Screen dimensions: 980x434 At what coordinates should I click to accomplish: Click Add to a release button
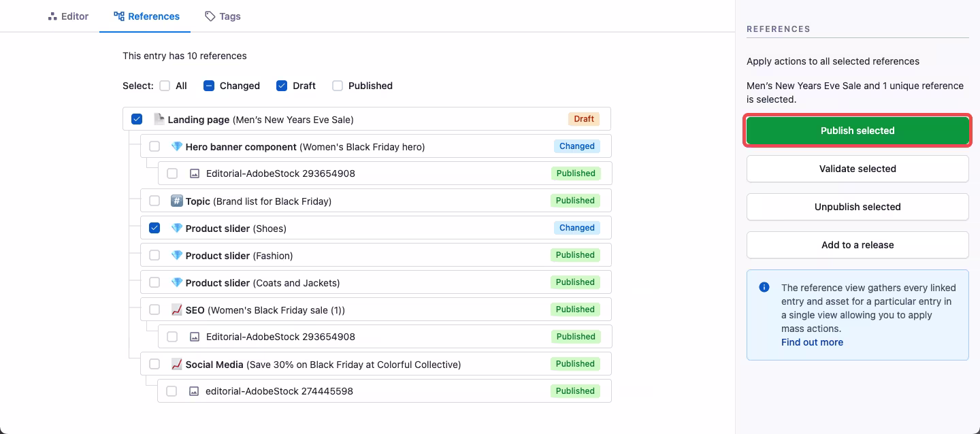[x=857, y=245]
